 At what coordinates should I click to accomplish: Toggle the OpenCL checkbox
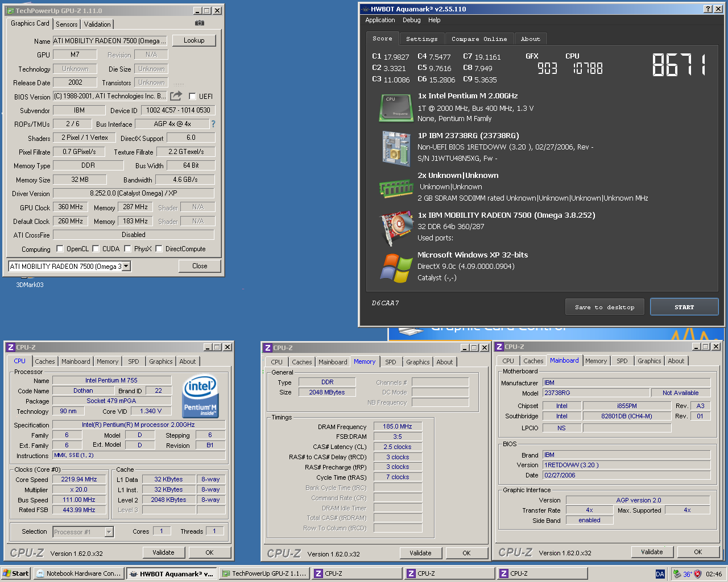(60, 248)
